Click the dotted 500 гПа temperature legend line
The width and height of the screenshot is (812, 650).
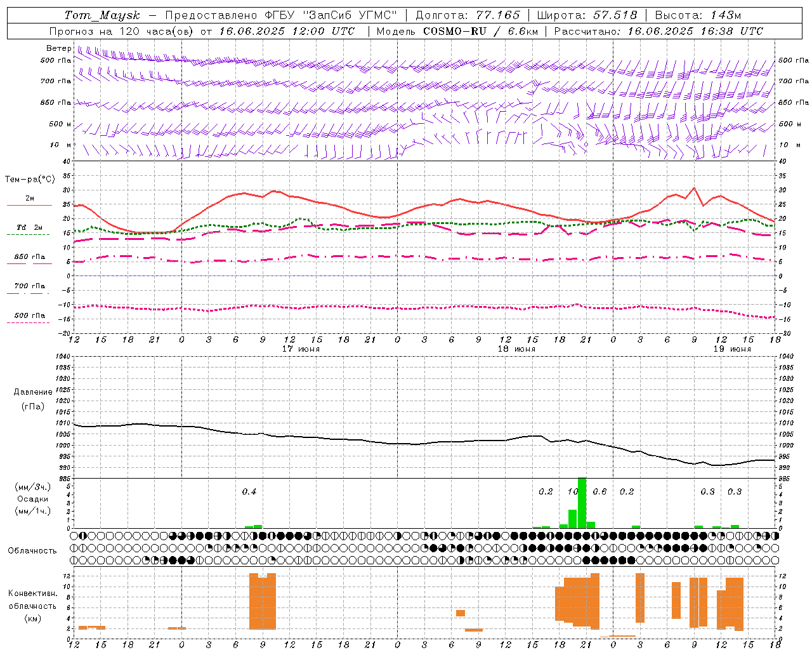pyautogui.click(x=28, y=322)
